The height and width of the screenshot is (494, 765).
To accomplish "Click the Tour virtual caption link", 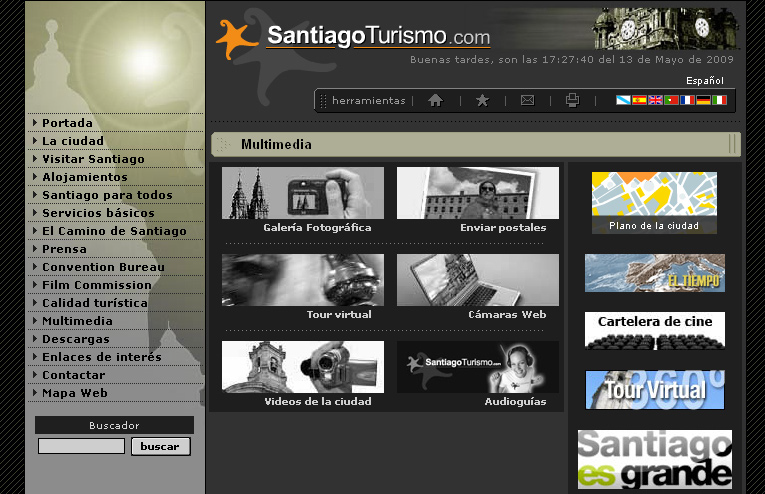I will tap(339, 315).
